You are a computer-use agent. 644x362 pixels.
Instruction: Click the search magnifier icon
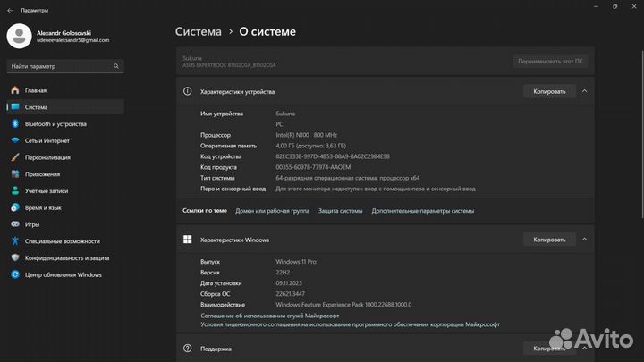coord(116,66)
